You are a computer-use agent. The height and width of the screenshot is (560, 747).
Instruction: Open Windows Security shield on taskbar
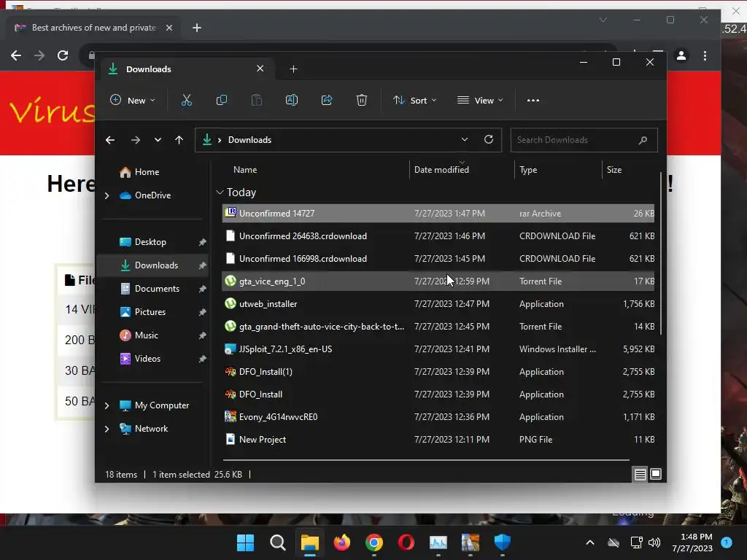coord(502,542)
